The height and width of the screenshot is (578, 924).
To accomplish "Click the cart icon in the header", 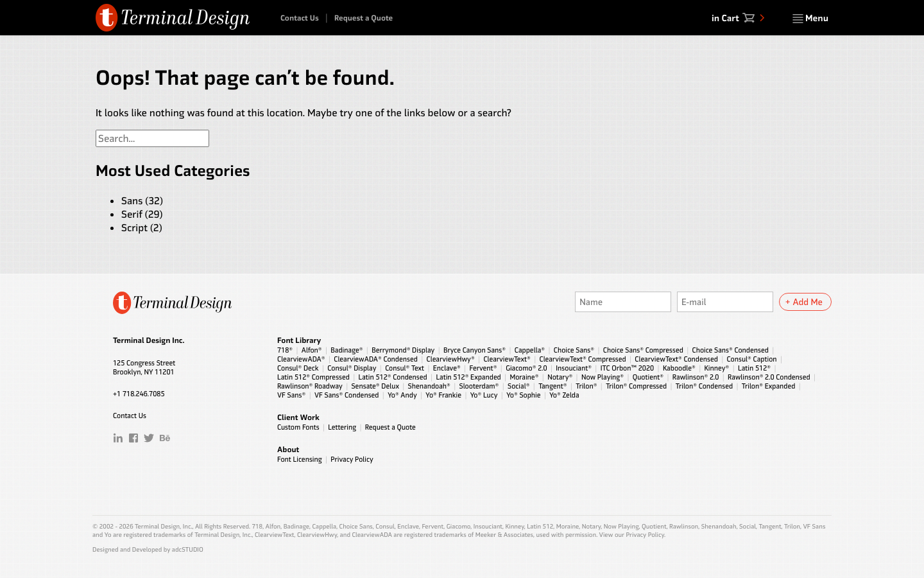I will point(748,18).
